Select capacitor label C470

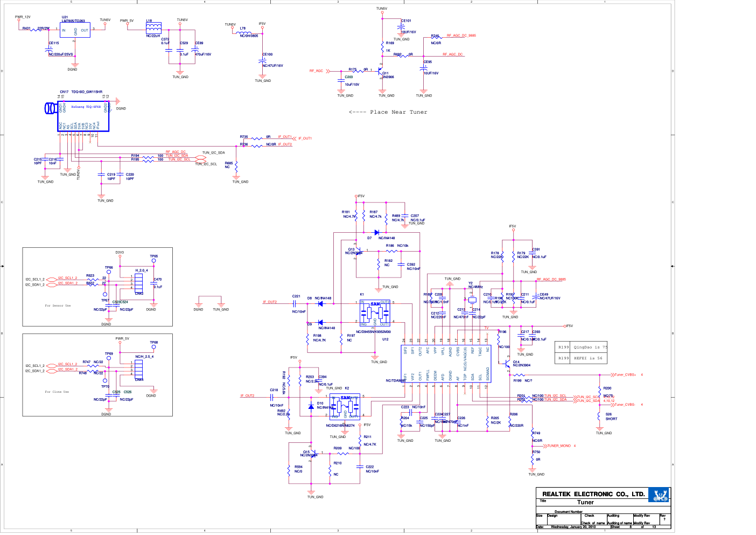click(158, 280)
